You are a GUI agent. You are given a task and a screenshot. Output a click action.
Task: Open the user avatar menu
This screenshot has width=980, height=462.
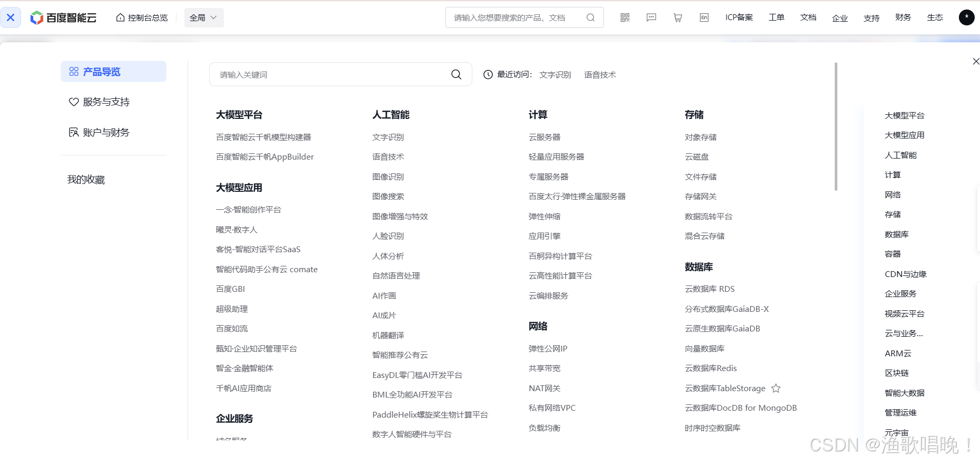[967, 17]
